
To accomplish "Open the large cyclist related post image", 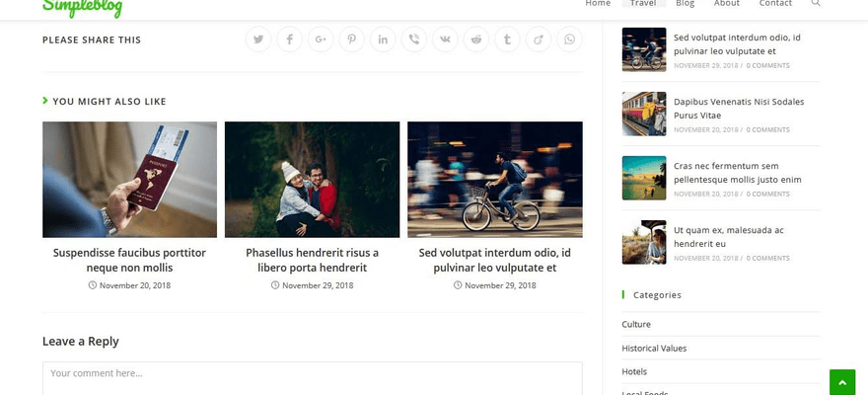I will 495,180.
